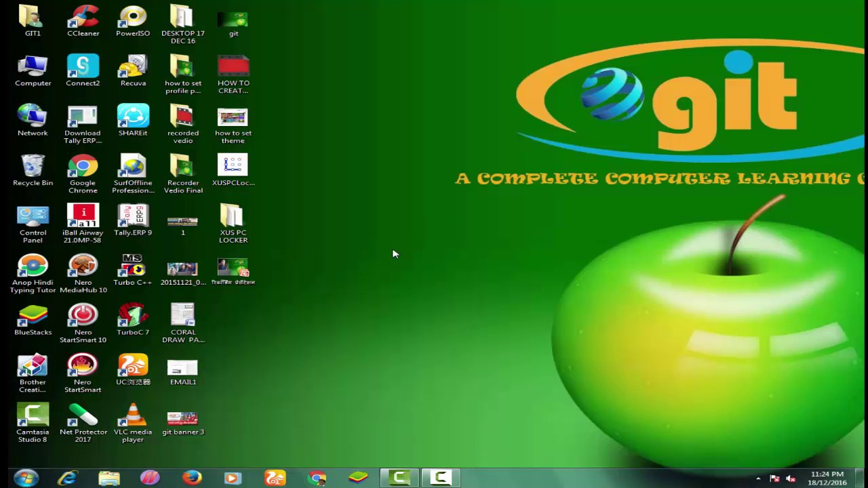Select Download Tally ERP shortcut
The height and width of the screenshot is (488, 868).
83,125
